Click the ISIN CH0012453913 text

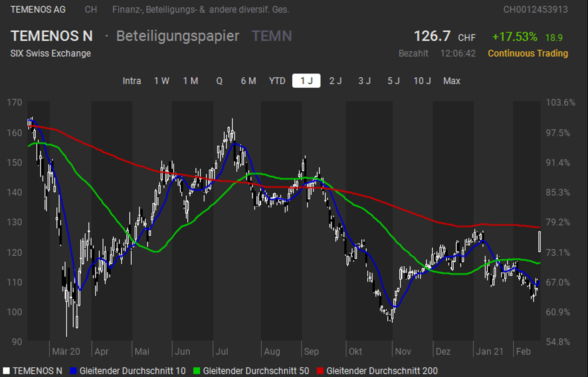[535, 10]
